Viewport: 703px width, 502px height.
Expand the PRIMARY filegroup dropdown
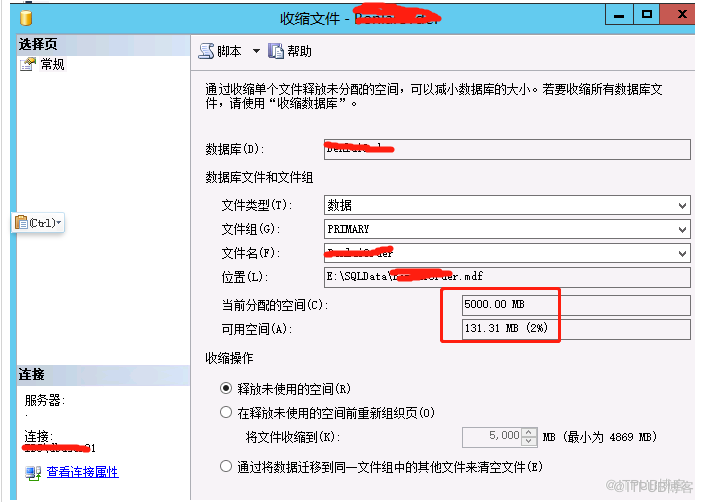682,229
